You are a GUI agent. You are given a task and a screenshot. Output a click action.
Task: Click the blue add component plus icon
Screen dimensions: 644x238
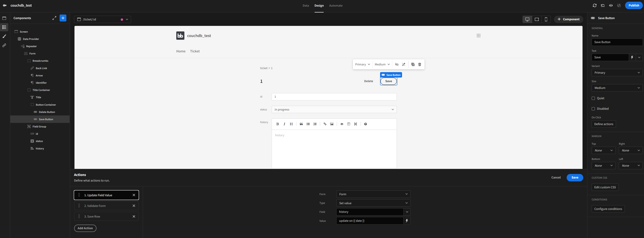63,18
